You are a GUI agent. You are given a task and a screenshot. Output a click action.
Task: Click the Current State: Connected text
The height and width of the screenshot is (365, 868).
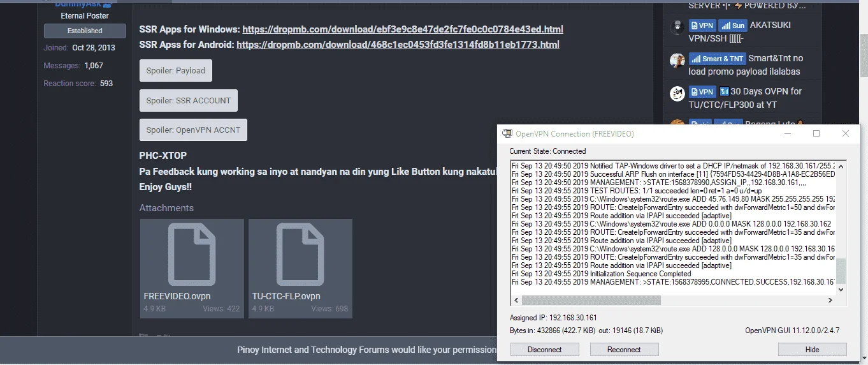click(x=547, y=151)
